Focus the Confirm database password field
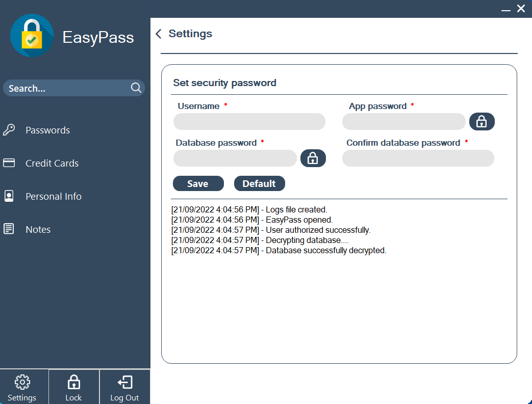 click(418, 158)
